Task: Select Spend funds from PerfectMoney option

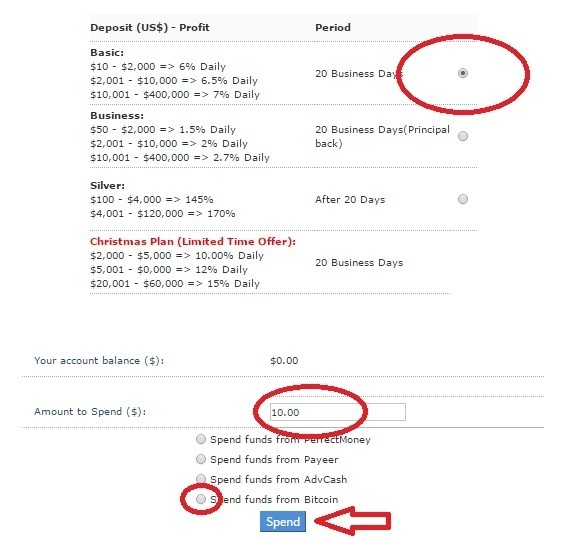Action: (201, 439)
